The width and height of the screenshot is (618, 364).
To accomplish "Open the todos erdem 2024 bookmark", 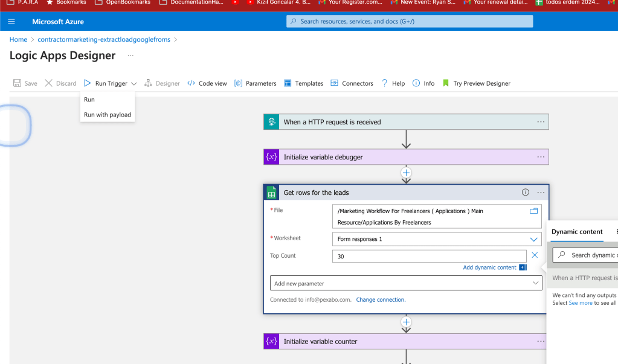I will [x=567, y=2].
